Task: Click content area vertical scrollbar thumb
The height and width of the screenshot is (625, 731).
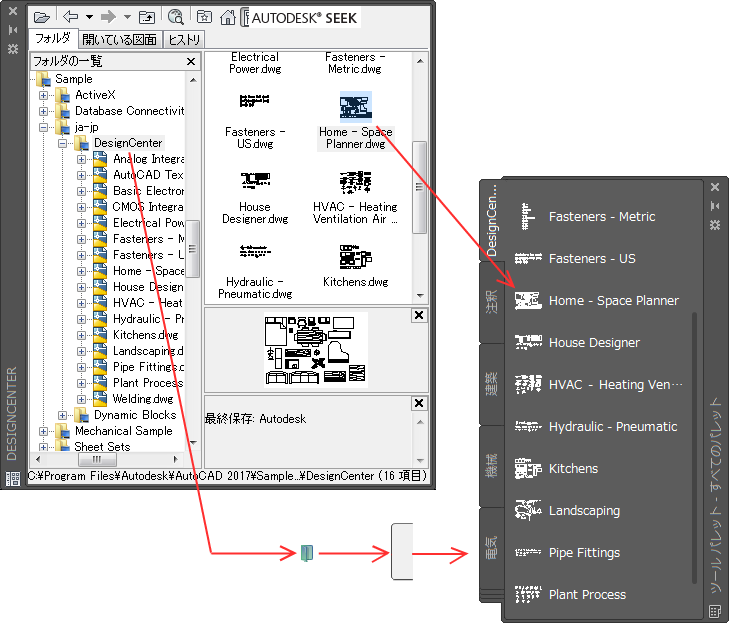Action: coord(419,187)
